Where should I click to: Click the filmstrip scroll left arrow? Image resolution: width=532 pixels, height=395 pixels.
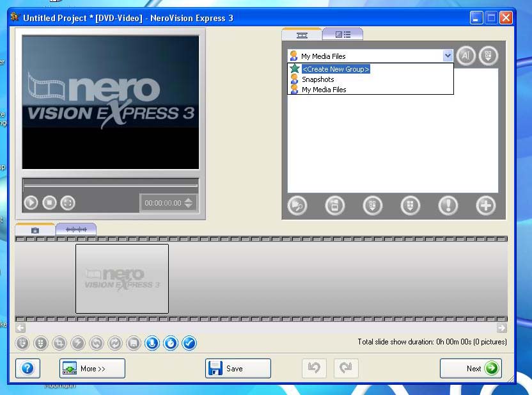[20, 328]
